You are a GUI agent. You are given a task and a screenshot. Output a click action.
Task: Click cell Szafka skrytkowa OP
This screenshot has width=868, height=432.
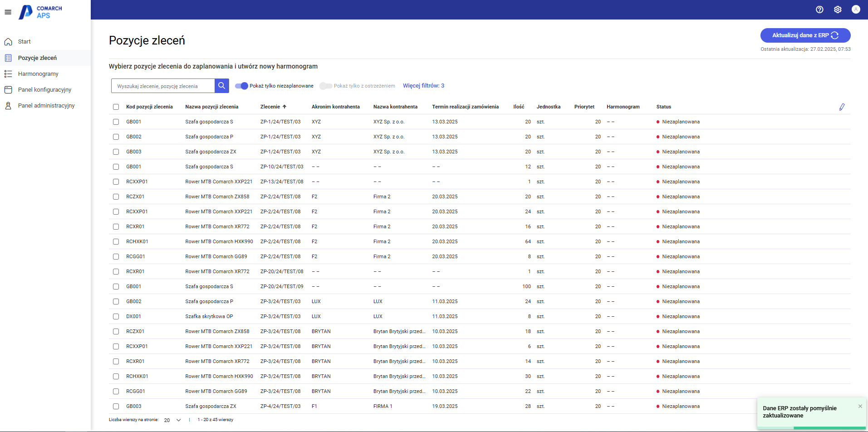209,316
